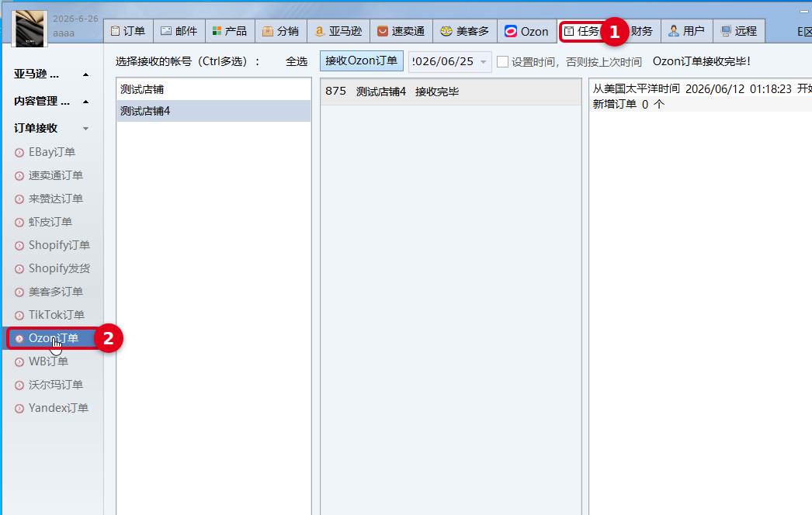812x515 pixels.
Task: Collapse the 订单接收 section arrow
Action: [x=86, y=128]
